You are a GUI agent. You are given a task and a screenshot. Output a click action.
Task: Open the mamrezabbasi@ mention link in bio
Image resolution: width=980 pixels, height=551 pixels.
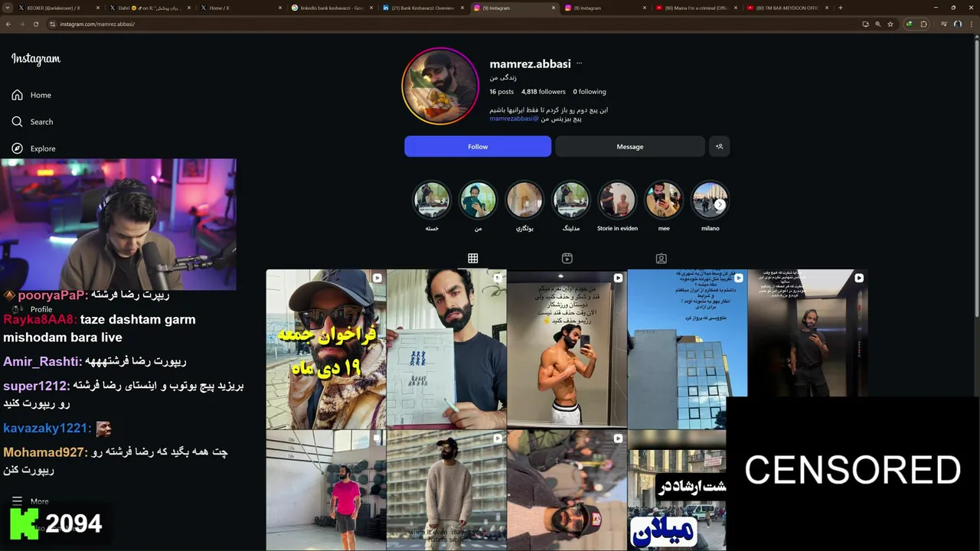click(x=514, y=119)
